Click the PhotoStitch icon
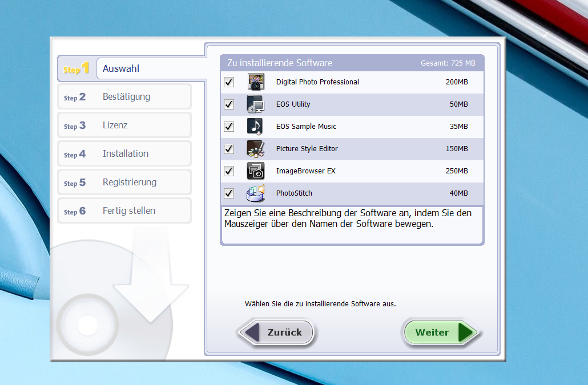 256,193
